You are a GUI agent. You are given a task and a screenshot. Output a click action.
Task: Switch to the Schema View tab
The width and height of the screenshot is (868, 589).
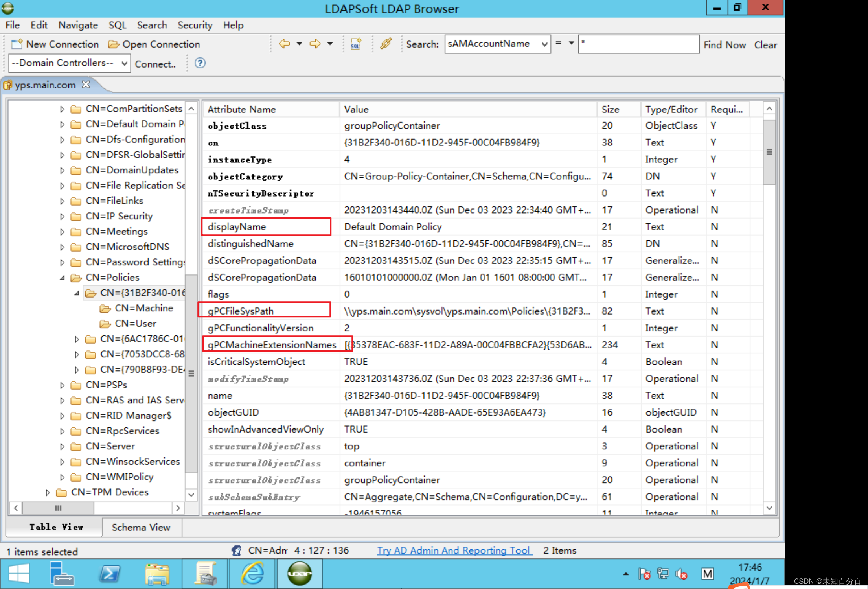[141, 527]
